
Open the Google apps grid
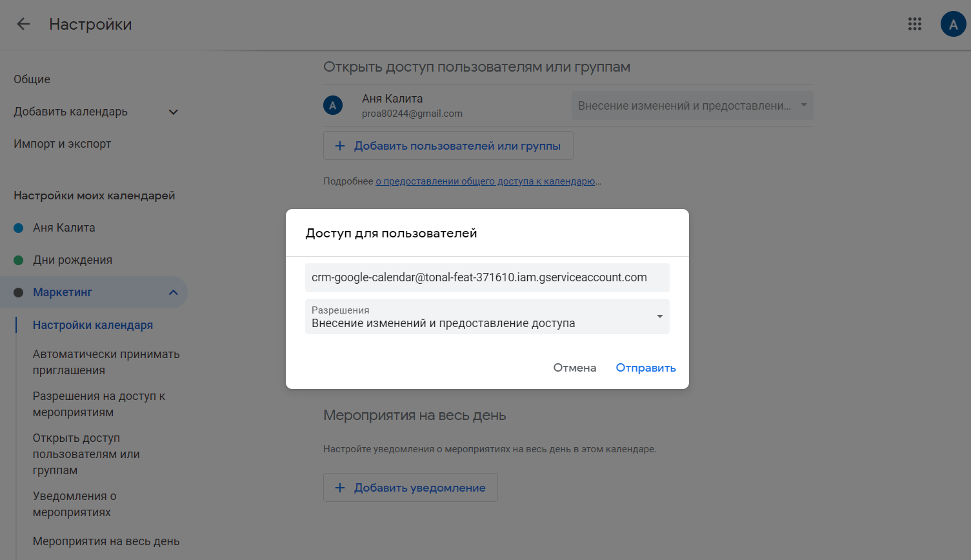(914, 24)
